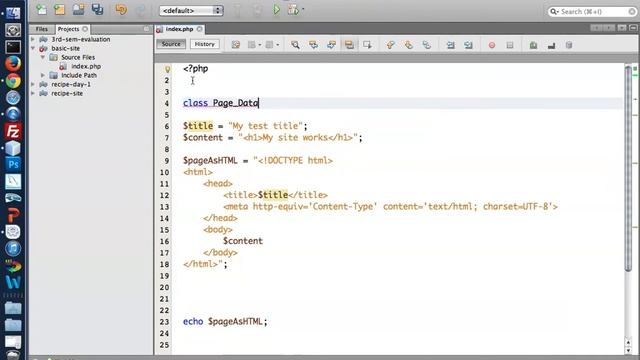
Task: Click the Debug Project icon
Action: [293, 10]
